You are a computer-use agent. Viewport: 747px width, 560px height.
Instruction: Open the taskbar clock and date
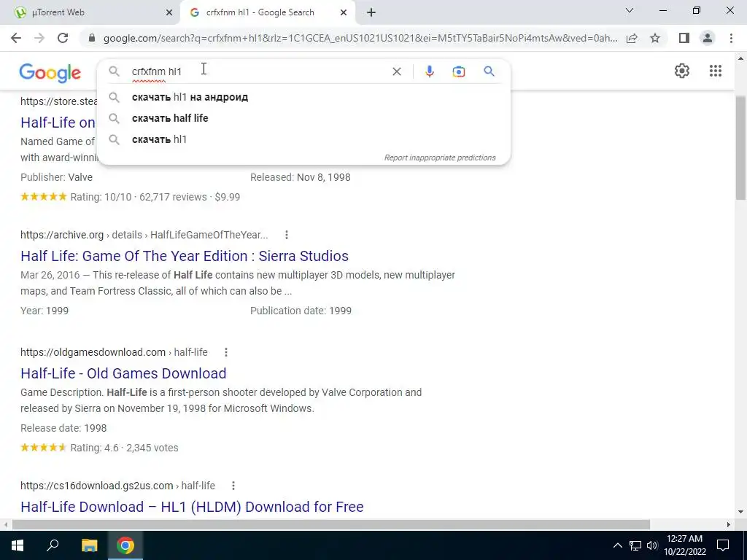point(684,545)
